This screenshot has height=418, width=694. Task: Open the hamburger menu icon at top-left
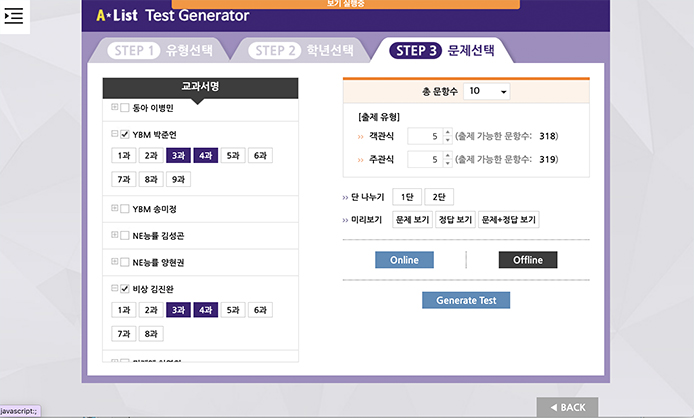coord(14,17)
